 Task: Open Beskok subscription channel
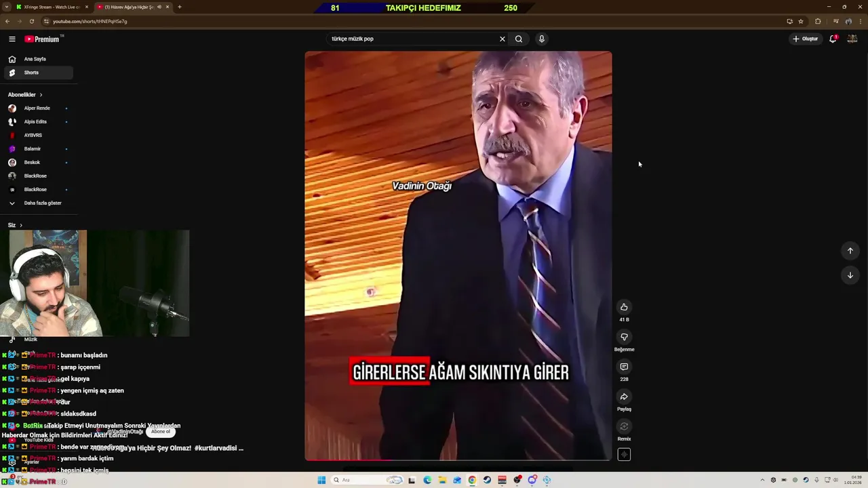coord(37,163)
